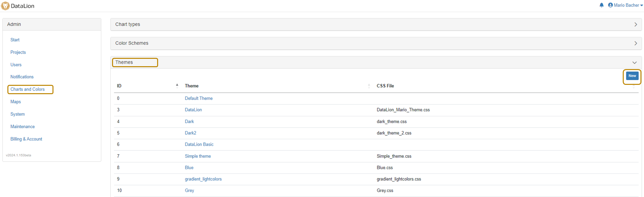The width and height of the screenshot is (644, 197).
Task: Open the DataLion theme link
Action: point(193,110)
